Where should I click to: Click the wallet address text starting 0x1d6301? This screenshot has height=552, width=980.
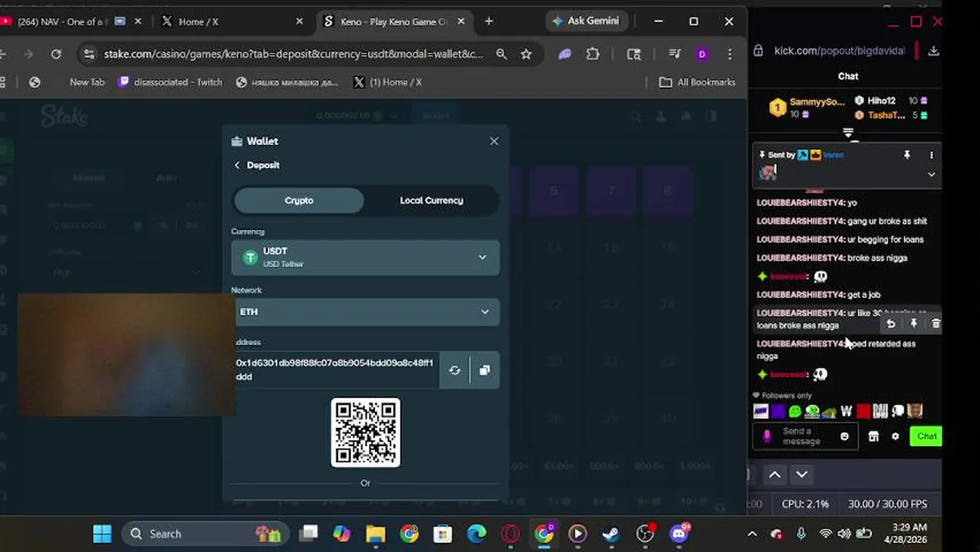tap(334, 370)
